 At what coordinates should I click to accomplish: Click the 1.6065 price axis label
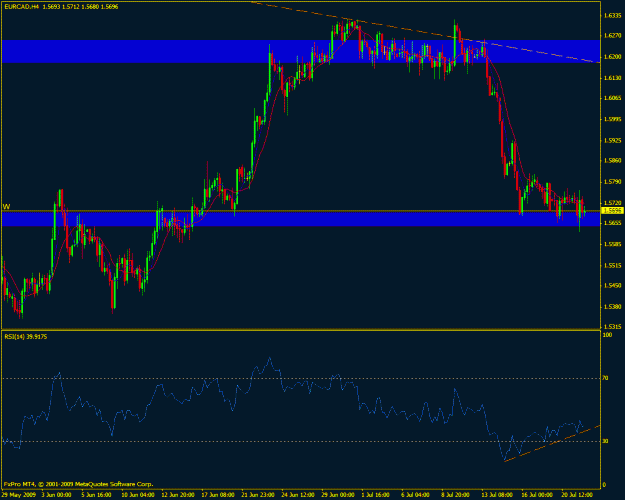tap(613, 98)
